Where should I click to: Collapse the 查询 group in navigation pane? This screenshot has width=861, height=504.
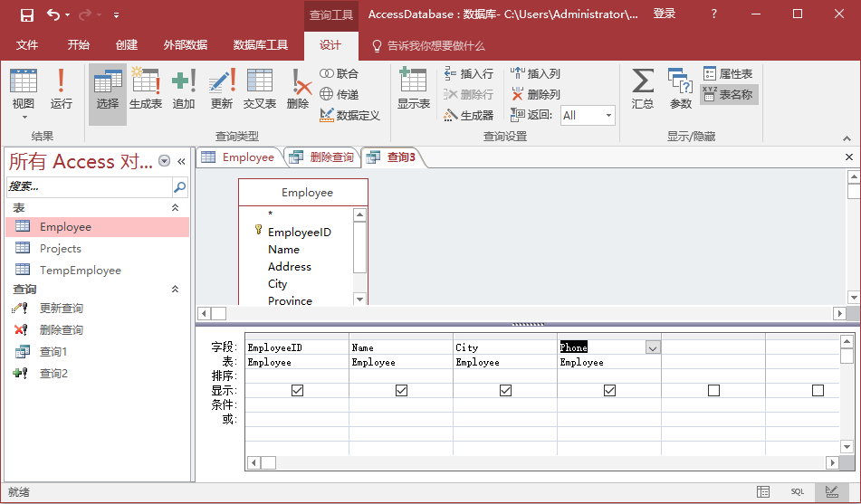click(176, 290)
